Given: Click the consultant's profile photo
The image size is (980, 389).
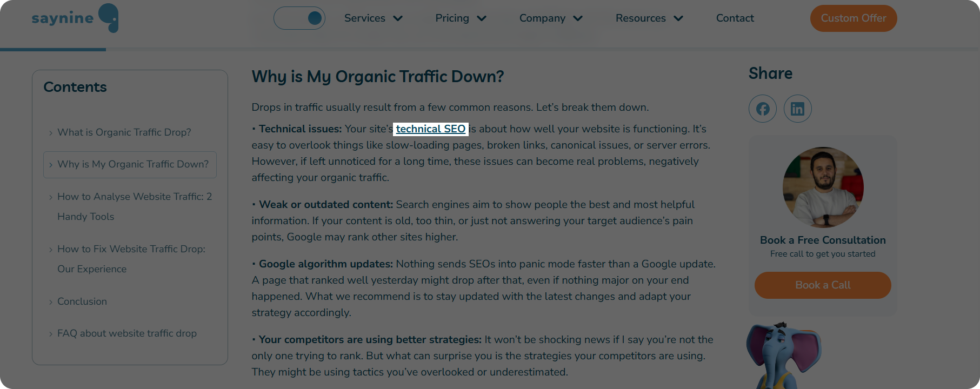Looking at the screenshot, I should 823,187.
